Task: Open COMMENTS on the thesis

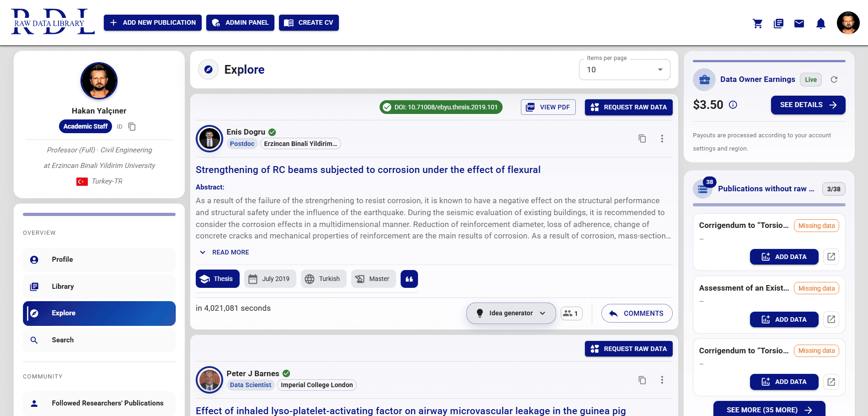Action: click(x=637, y=313)
